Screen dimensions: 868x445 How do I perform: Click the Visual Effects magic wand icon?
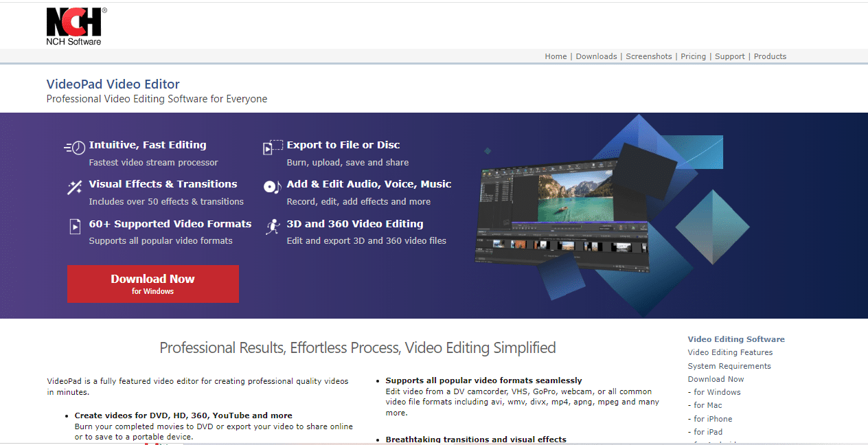(x=74, y=187)
